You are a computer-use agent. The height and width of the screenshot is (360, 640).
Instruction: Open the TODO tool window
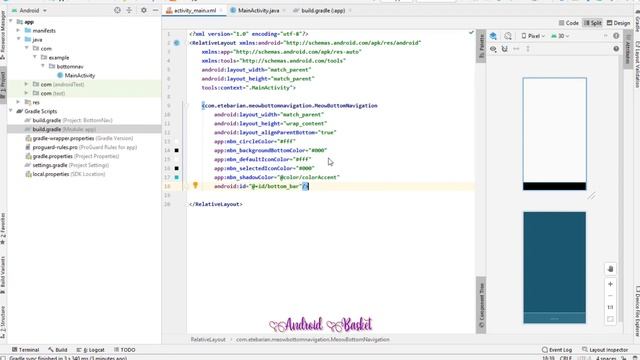click(124, 350)
